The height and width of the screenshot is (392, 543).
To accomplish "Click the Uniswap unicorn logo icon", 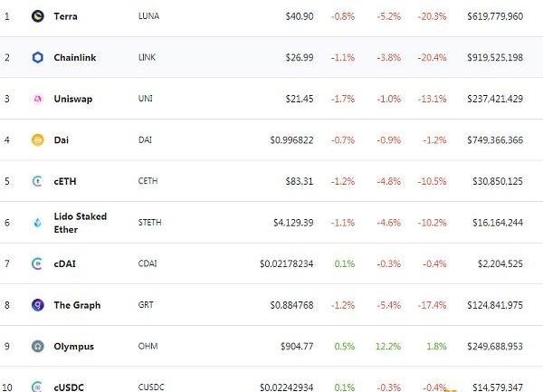I will coord(37,99).
